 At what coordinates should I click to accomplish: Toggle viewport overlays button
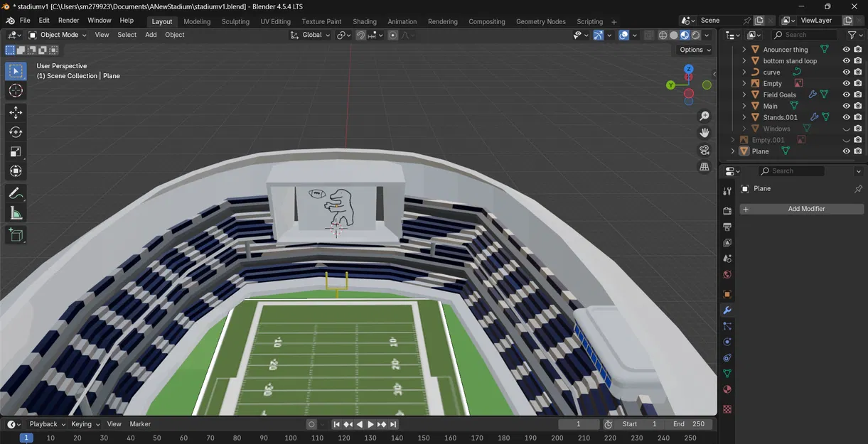coord(623,35)
